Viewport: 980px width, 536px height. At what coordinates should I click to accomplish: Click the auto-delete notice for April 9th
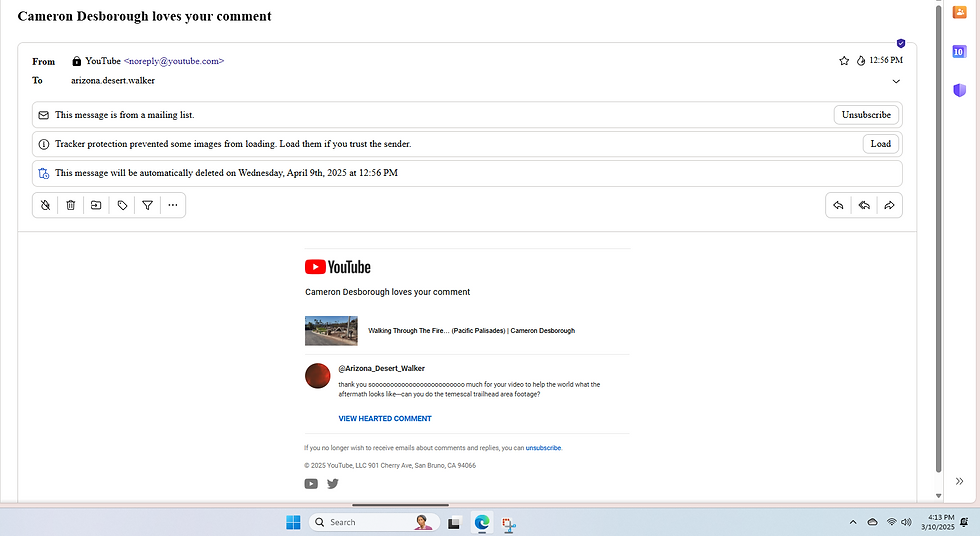tap(467, 173)
